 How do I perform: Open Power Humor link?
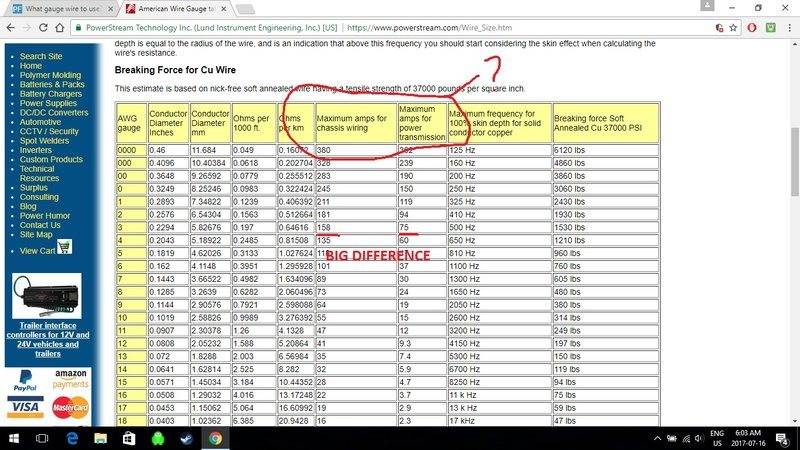(45, 215)
